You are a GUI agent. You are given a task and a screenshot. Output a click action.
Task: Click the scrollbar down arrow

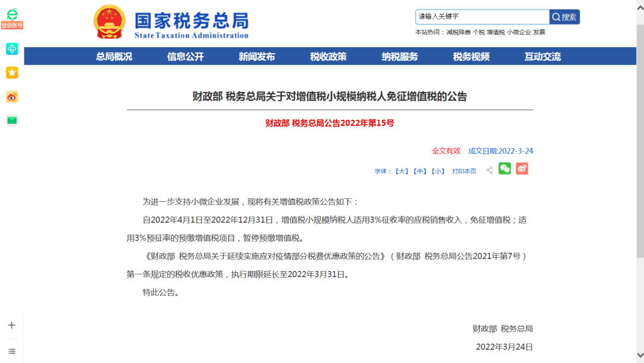click(x=640, y=355)
